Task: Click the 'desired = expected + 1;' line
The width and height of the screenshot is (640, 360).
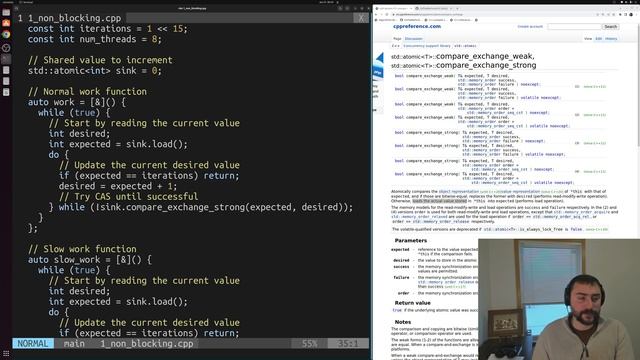Action: (x=118, y=186)
